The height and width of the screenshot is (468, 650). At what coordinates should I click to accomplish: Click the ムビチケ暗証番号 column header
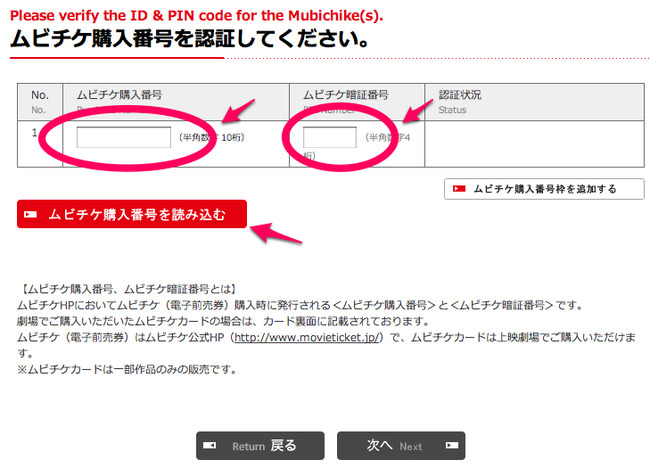click(357, 102)
